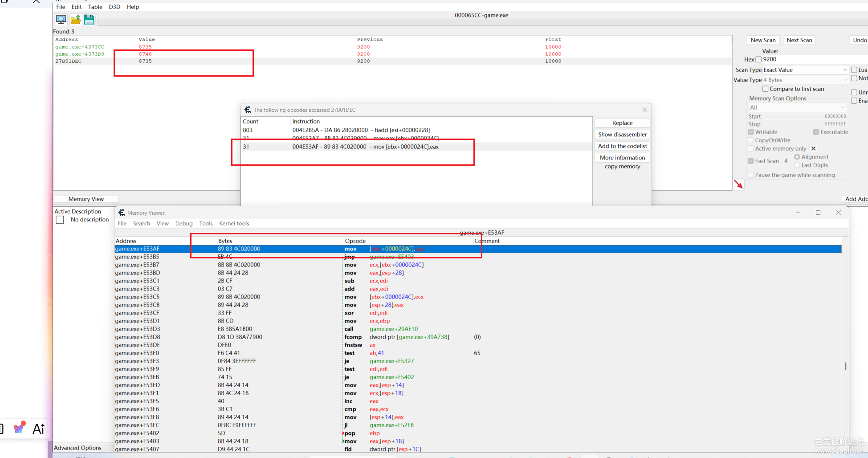Click the open folder toolbar icon

tap(76, 19)
